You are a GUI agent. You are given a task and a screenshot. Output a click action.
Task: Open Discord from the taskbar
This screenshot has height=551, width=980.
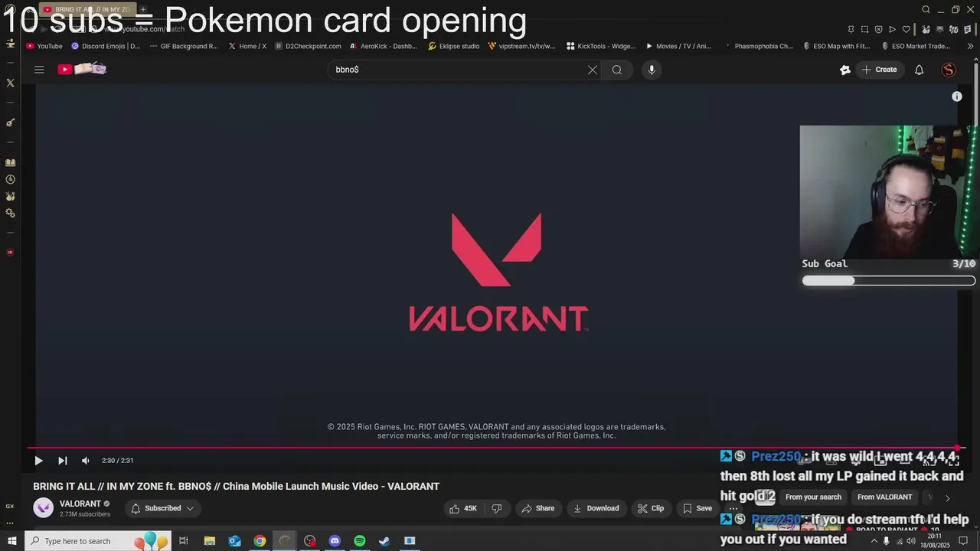click(x=335, y=541)
